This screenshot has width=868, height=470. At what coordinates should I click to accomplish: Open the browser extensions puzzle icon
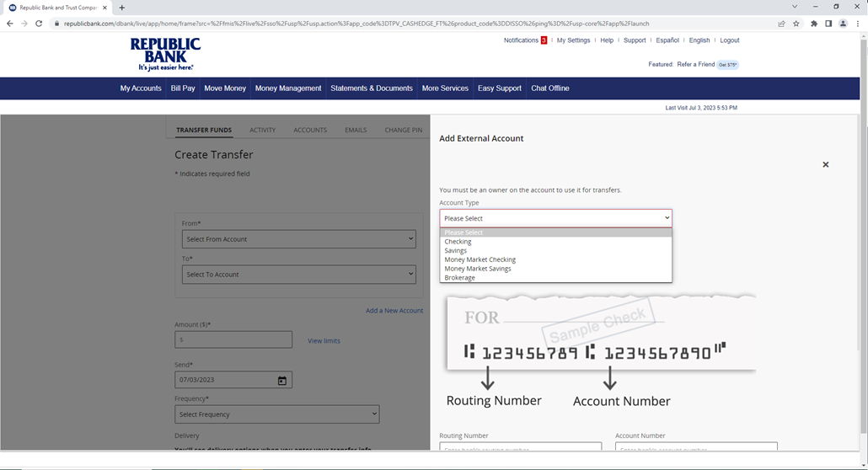pos(814,24)
